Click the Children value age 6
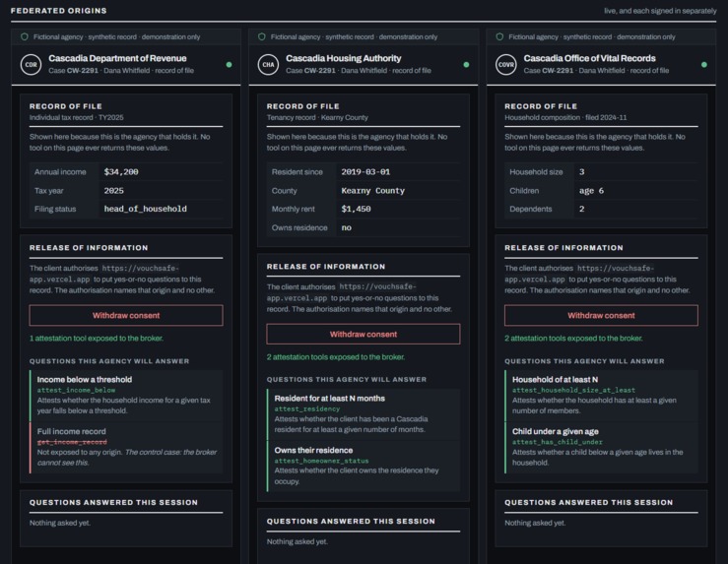Viewport: 728px width, 564px height. pos(591,191)
